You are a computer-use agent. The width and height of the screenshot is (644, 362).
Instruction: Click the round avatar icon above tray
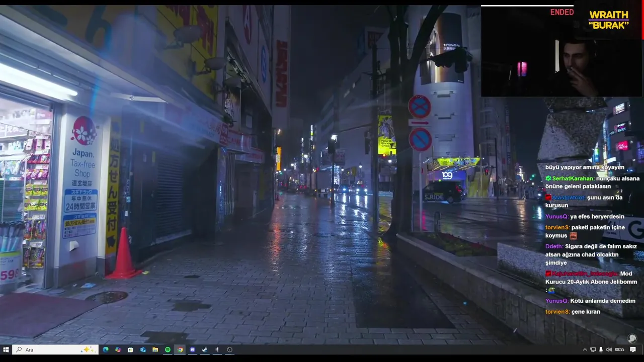point(632,338)
